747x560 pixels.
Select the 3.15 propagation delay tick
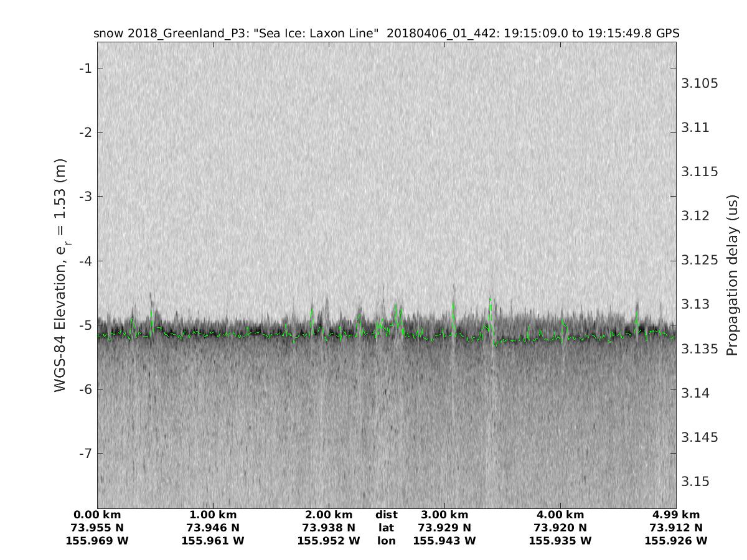click(x=697, y=482)
